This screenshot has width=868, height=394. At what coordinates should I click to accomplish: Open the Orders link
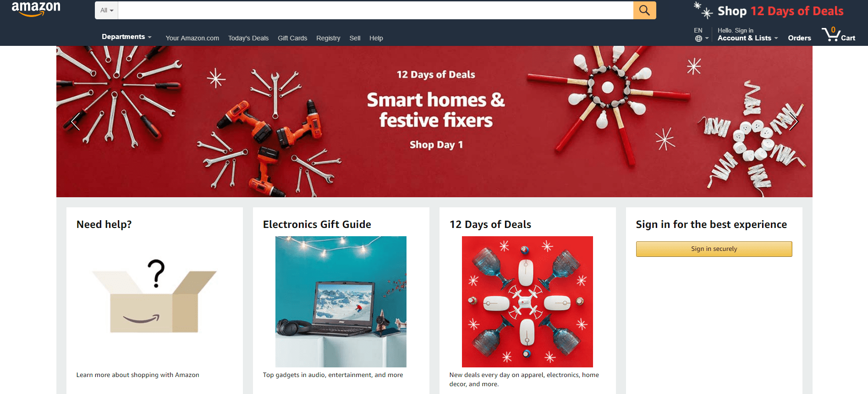coord(799,38)
